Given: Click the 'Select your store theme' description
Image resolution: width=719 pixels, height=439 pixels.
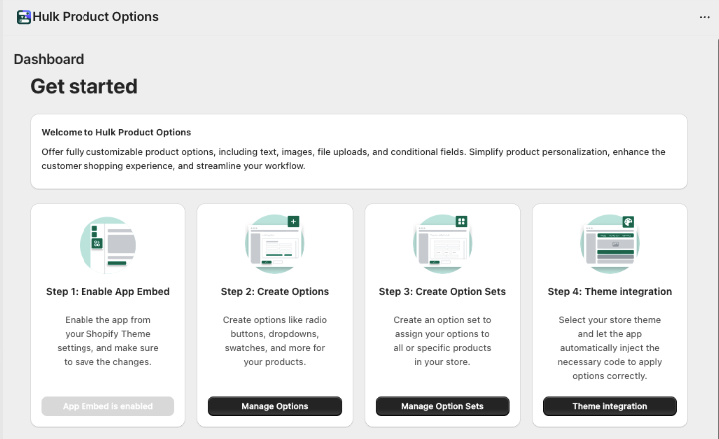Looking at the screenshot, I should (609, 348).
